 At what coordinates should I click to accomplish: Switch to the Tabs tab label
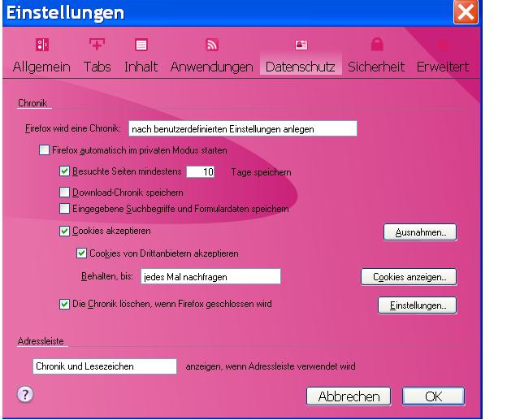(97, 67)
